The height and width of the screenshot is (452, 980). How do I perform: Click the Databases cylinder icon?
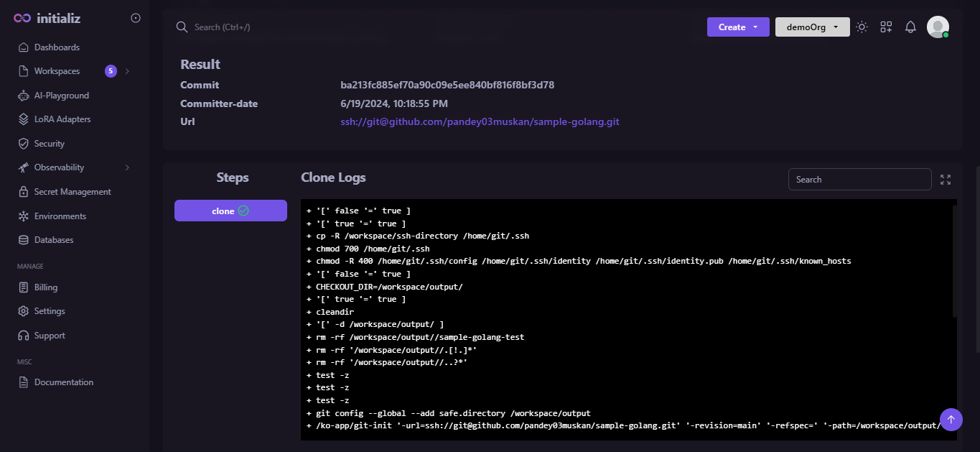coord(22,240)
